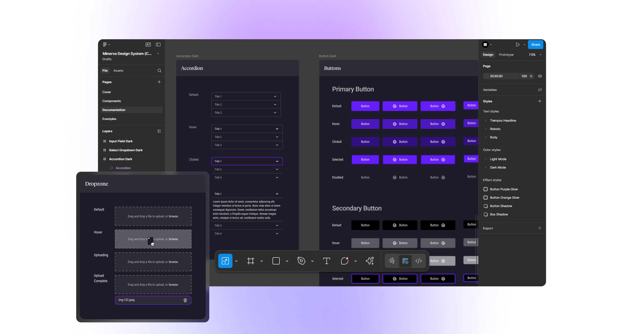
Task: Select the Accordion layer in the Layers panel
Action: click(x=123, y=168)
